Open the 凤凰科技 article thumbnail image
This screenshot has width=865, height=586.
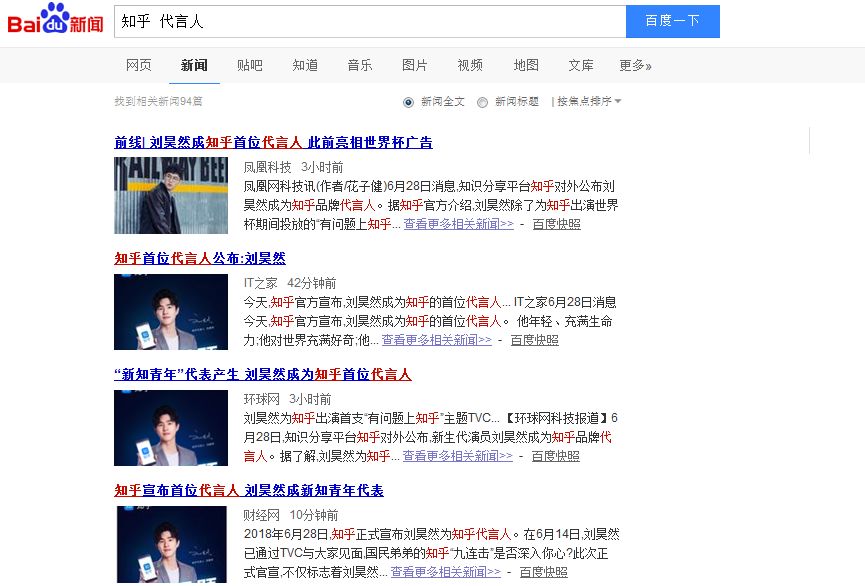tap(171, 195)
